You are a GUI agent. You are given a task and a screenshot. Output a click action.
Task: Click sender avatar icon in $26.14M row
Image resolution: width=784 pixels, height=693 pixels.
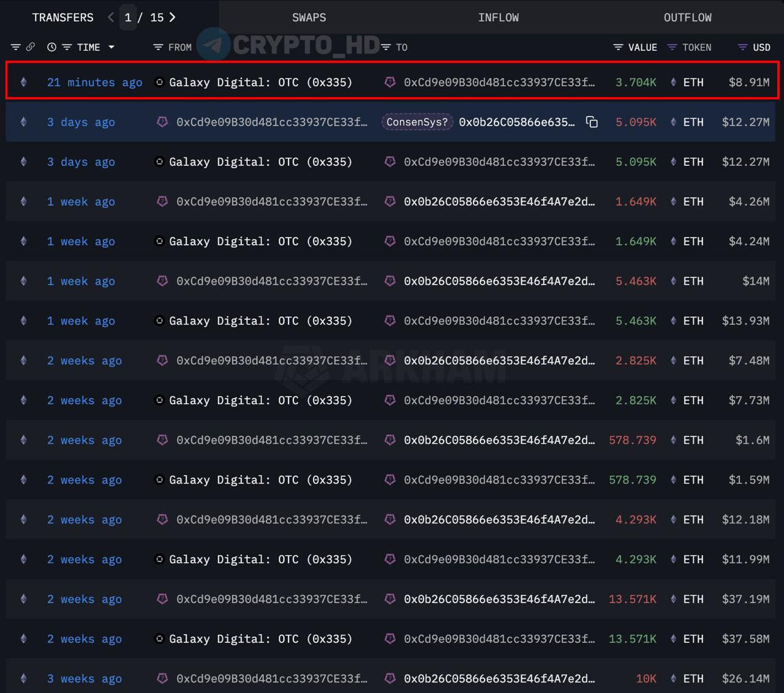click(x=162, y=679)
